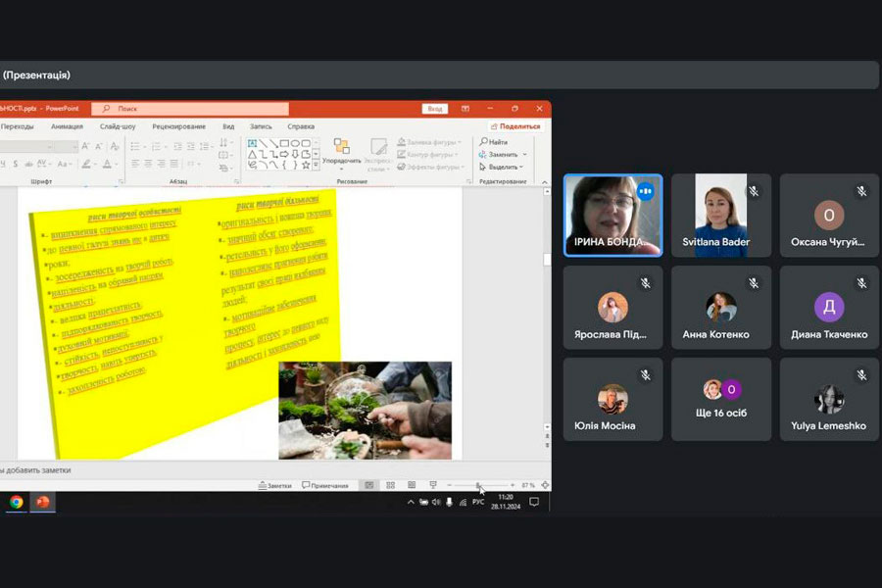882x588 pixels.
Task: Toggle the Заметки notes pane
Action: coord(275,485)
